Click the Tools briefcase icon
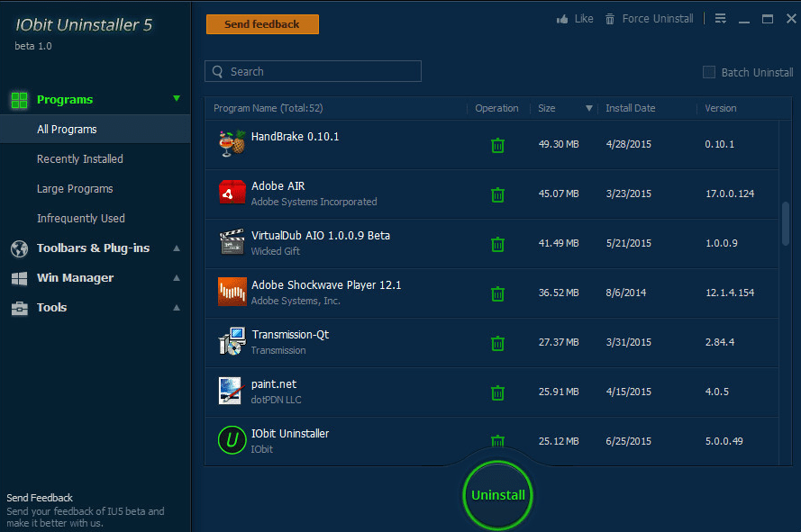The height and width of the screenshot is (532, 801). pyautogui.click(x=20, y=309)
